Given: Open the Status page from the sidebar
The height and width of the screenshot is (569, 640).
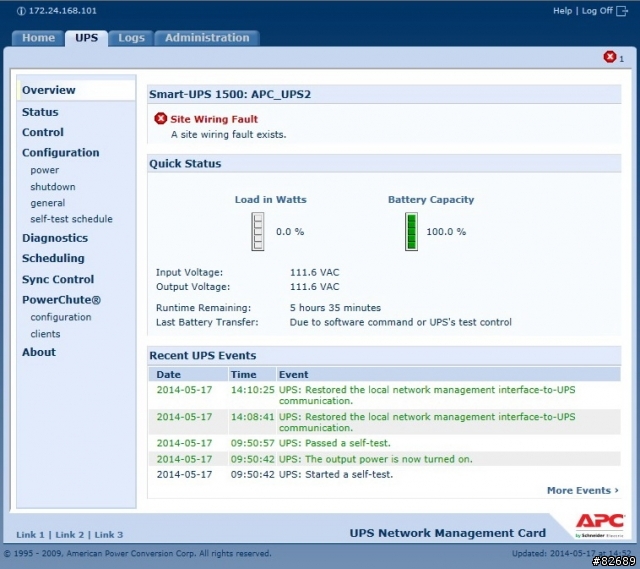Looking at the screenshot, I should (40, 112).
